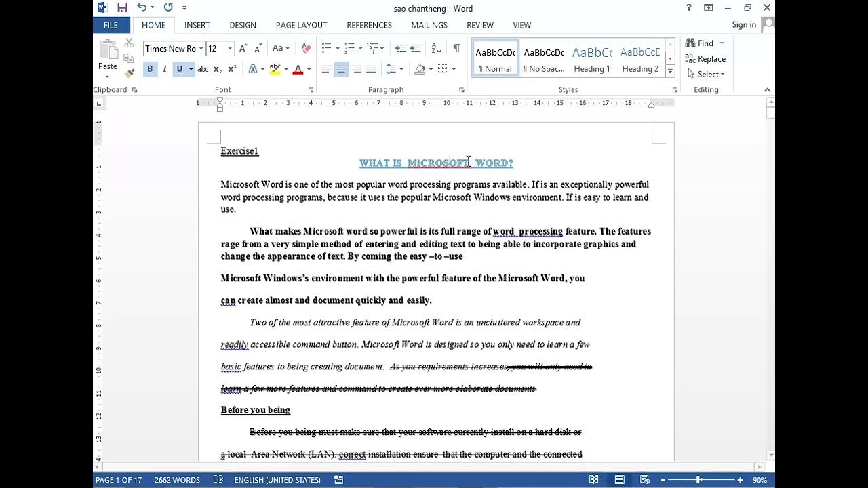Open the Font dialog launcher

(311, 90)
